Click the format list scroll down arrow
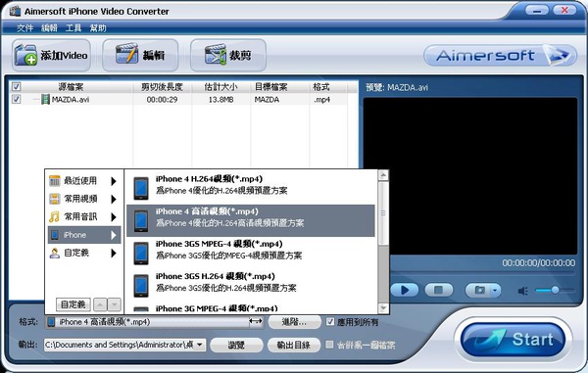Image resolution: width=588 pixels, height=373 pixels. pos(383,308)
